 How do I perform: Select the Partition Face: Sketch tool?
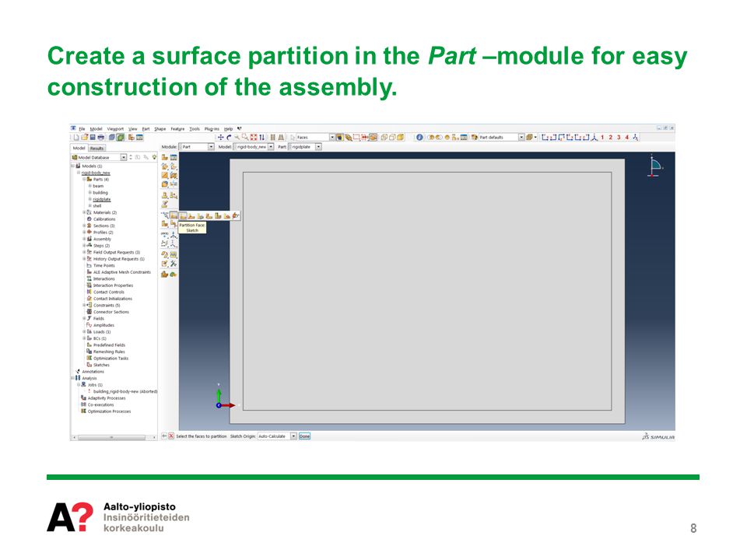click(183, 215)
